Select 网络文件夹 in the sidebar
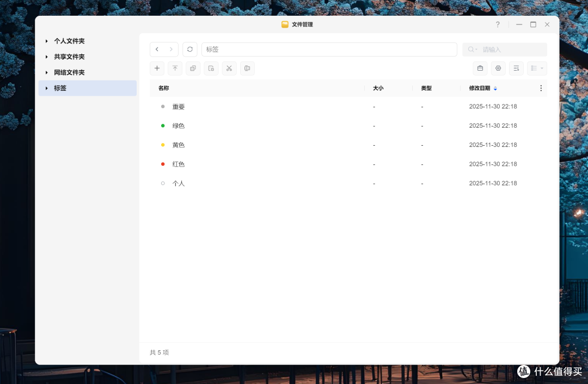Image resolution: width=588 pixels, height=384 pixels. pos(69,73)
